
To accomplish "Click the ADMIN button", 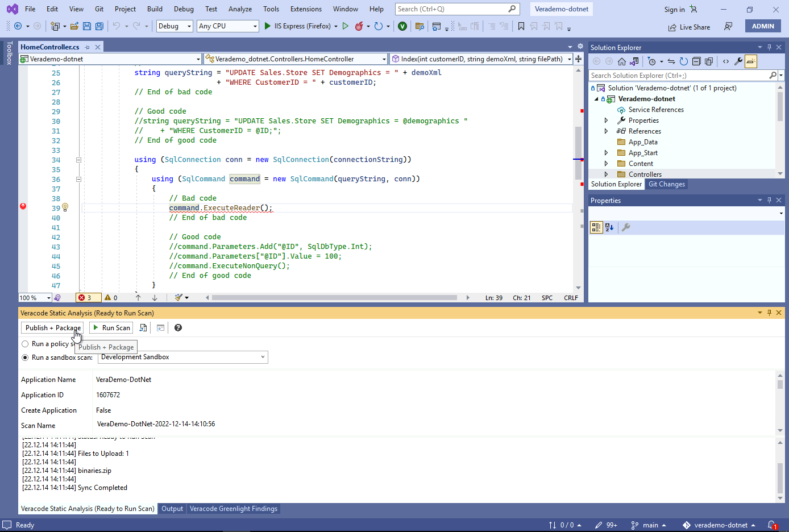I will 763,26.
